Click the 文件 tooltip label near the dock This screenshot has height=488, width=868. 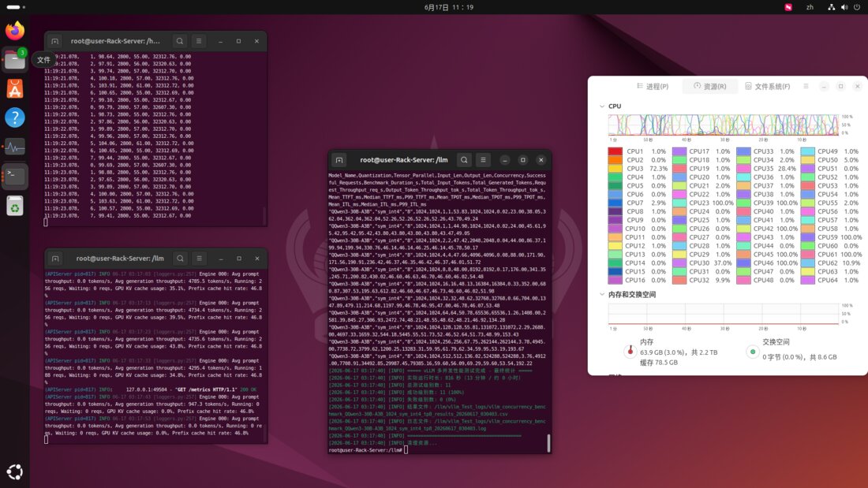43,60
